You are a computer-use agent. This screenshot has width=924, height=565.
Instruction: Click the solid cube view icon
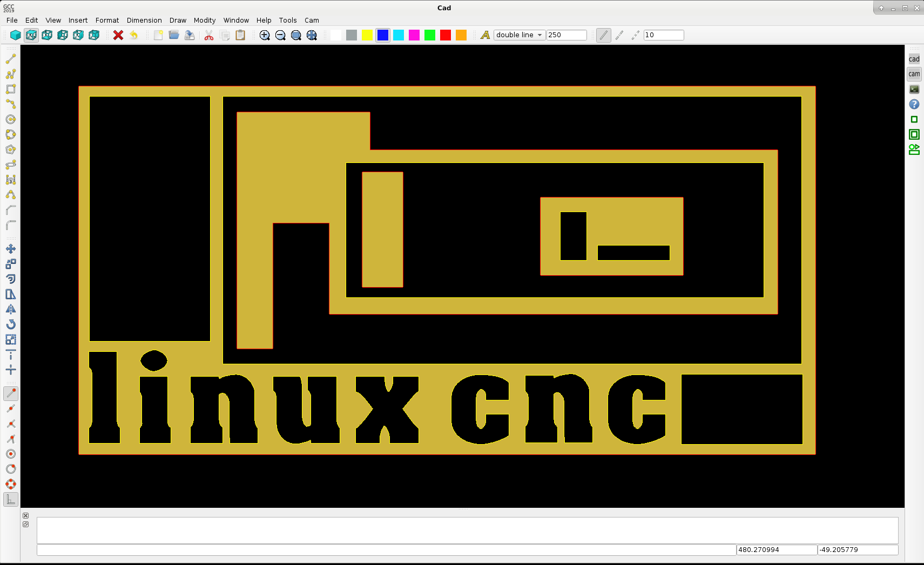tap(16, 35)
